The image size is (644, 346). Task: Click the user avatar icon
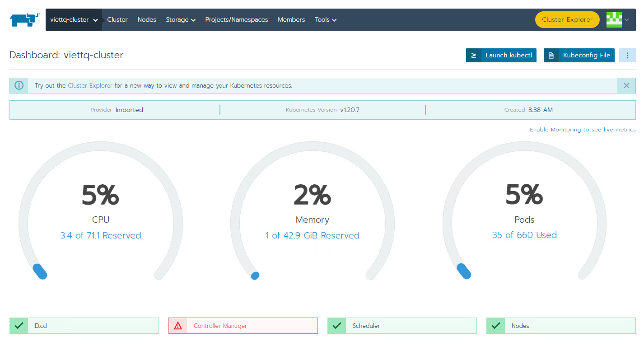[614, 20]
